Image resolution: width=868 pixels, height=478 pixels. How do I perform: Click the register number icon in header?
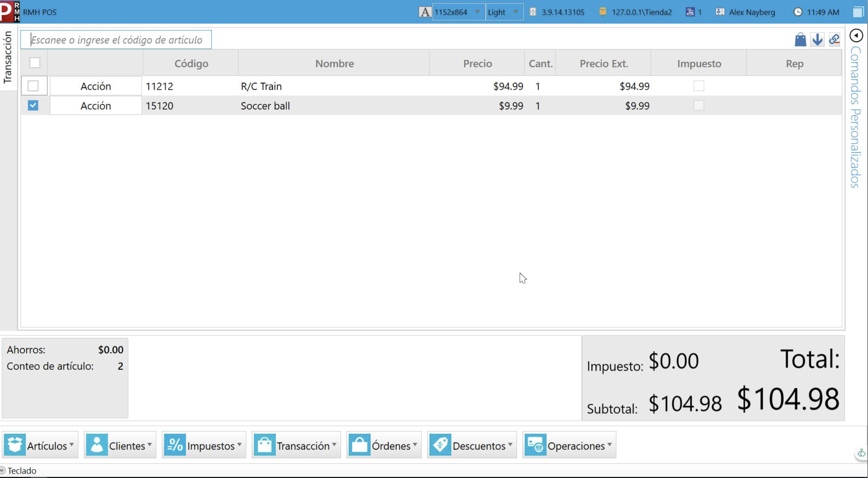pyautogui.click(x=690, y=12)
